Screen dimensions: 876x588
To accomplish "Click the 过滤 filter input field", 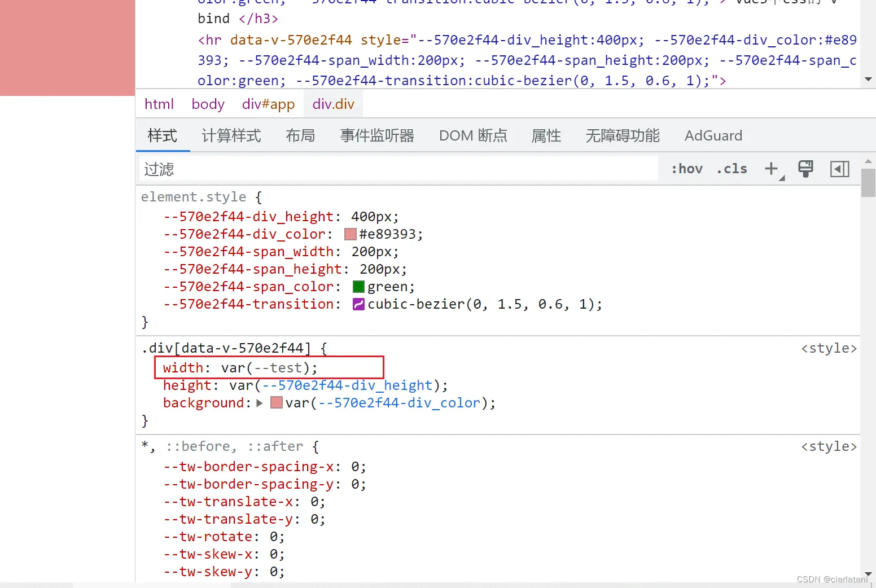I will [395, 169].
